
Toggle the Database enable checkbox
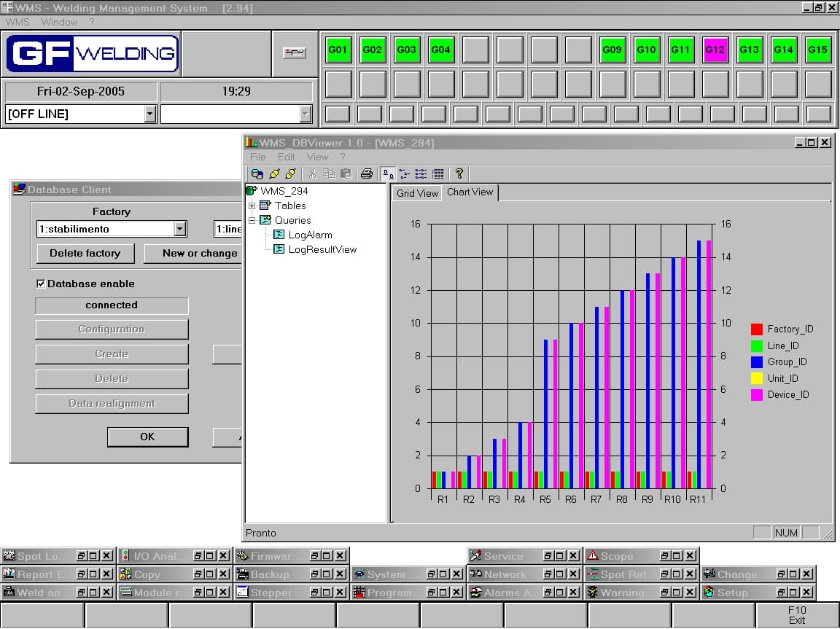[41, 284]
